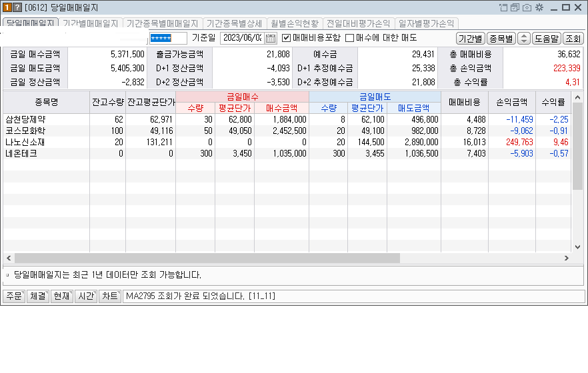This screenshot has width=588, height=373.
Task: Click the 종목별 button
Action: (501, 38)
